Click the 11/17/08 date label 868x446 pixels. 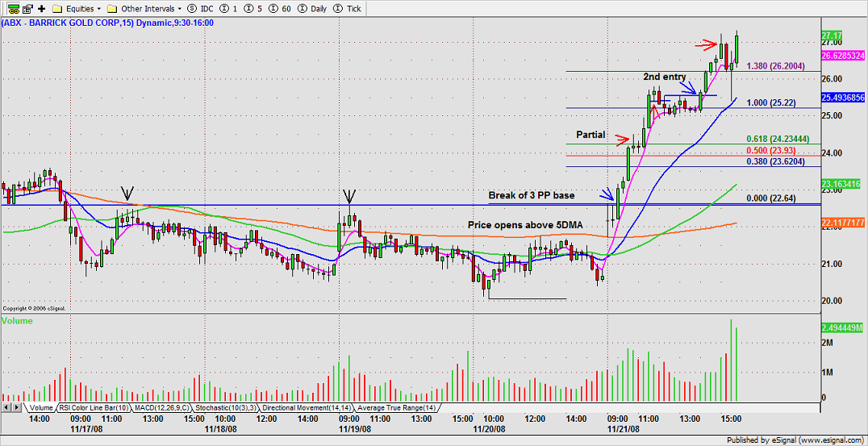click(x=85, y=427)
